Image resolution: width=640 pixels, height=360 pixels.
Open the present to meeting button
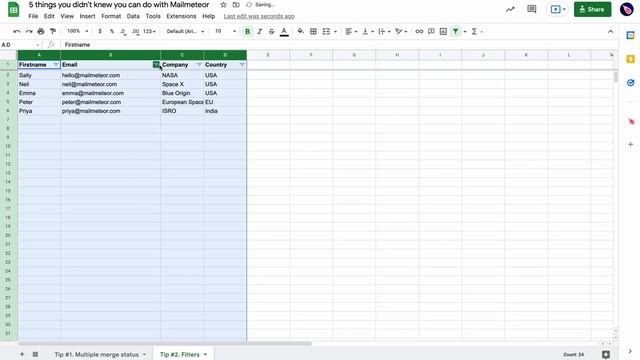click(558, 9)
